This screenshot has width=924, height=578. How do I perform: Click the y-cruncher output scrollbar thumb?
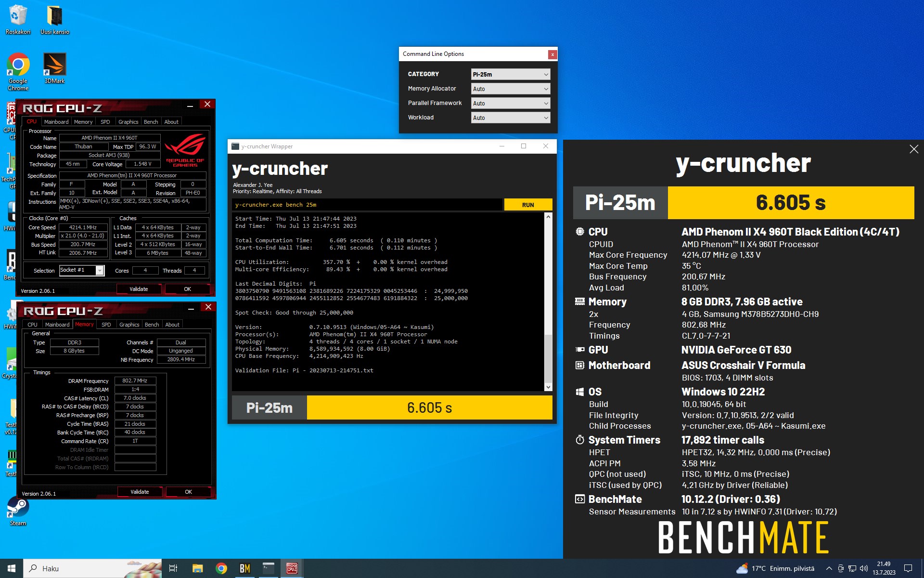coord(548,358)
